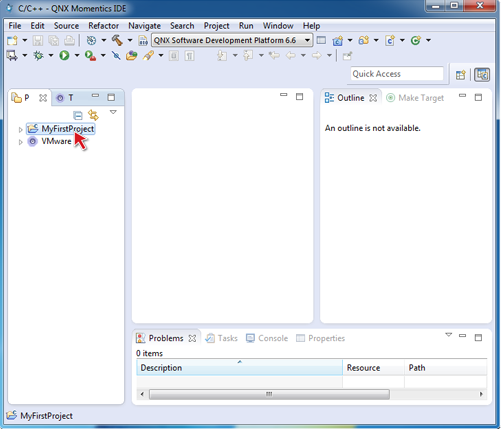Click the Problems scrollbar right arrow
Image resolution: width=504 pixels, height=432 pixels.
tap(481, 394)
